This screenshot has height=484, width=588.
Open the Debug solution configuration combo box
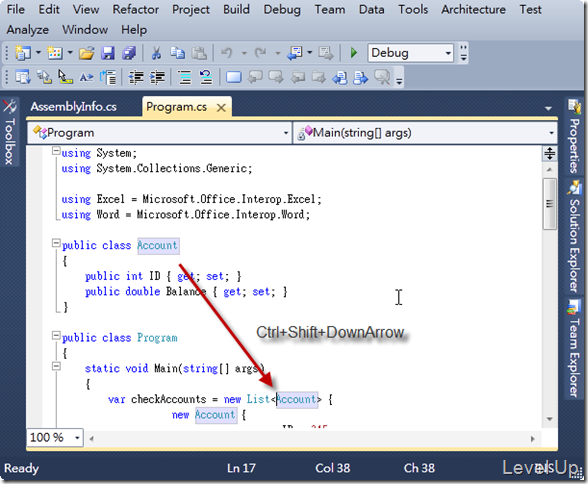(411, 53)
